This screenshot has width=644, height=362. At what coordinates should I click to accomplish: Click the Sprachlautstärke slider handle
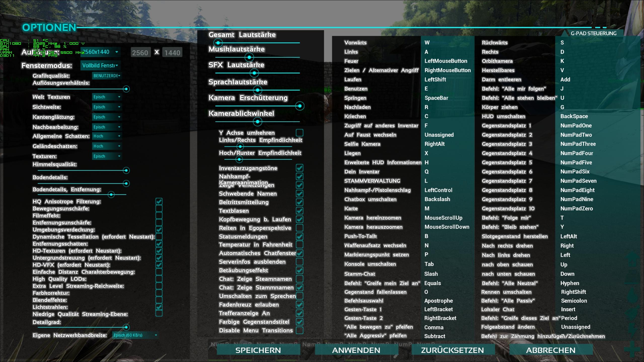[257, 90]
